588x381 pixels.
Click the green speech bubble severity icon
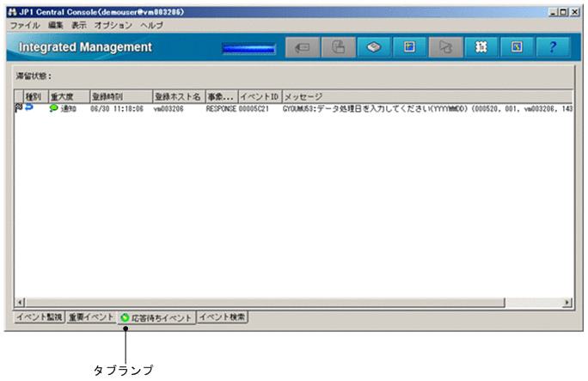(53, 108)
